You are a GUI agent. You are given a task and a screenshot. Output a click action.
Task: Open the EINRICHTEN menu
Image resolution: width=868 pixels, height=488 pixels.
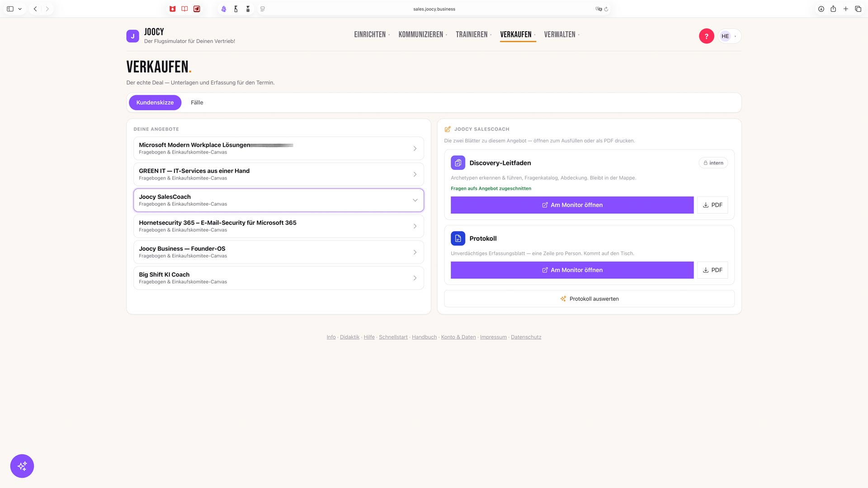pos(372,35)
